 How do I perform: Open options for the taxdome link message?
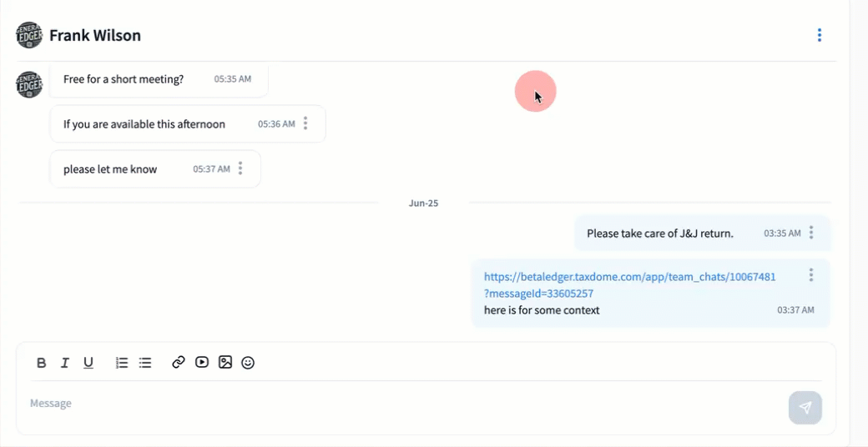pos(811,274)
